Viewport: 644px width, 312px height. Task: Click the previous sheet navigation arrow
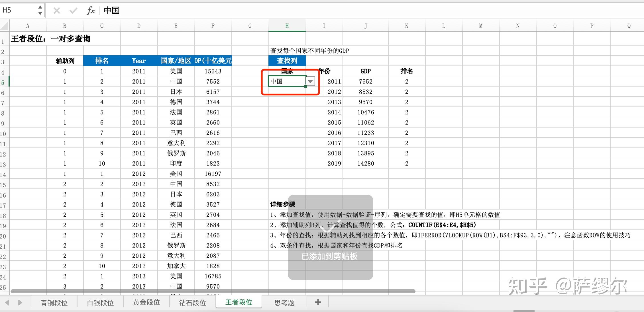coord(7,302)
